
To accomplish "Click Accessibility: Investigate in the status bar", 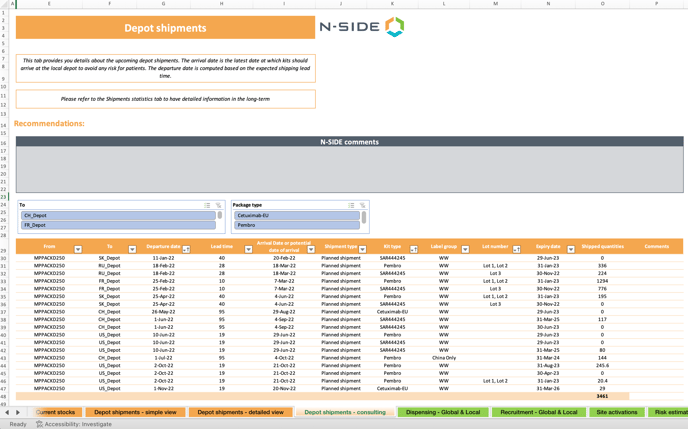I will [x=75, y=424].
